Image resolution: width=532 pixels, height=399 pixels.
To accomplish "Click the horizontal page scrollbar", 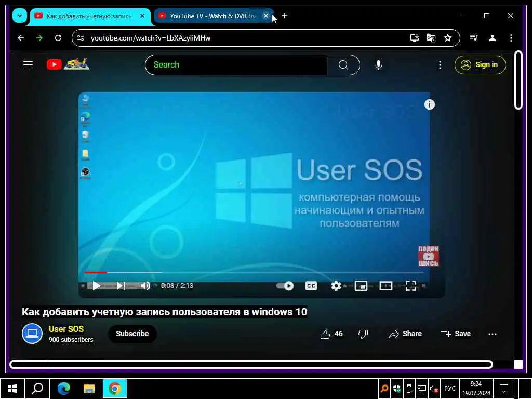I will point(251,364).
